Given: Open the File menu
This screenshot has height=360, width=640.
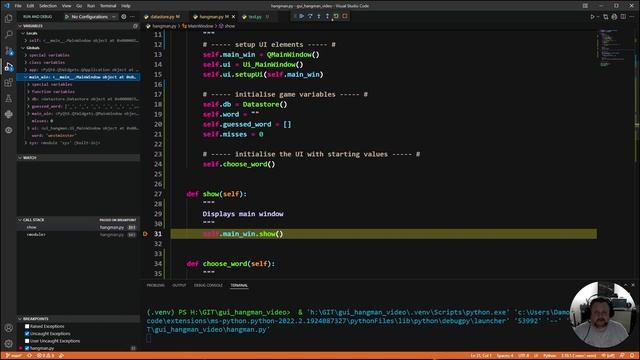Looking at the screenshot, I should (x=18, y=6).
